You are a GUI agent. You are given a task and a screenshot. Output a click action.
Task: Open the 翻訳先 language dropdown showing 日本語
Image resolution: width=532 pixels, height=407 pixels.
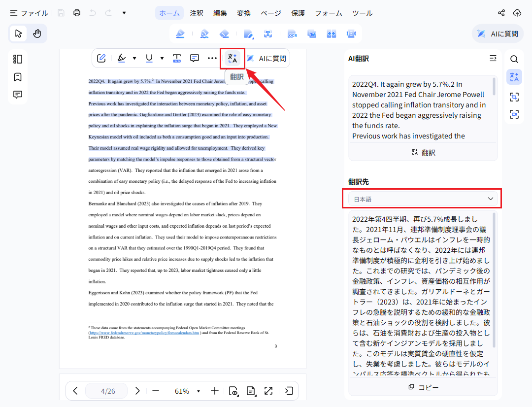coord(423,199)
